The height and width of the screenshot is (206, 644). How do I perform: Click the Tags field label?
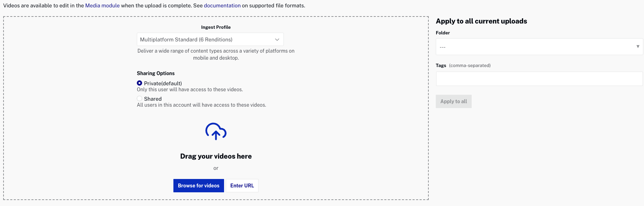441,66
